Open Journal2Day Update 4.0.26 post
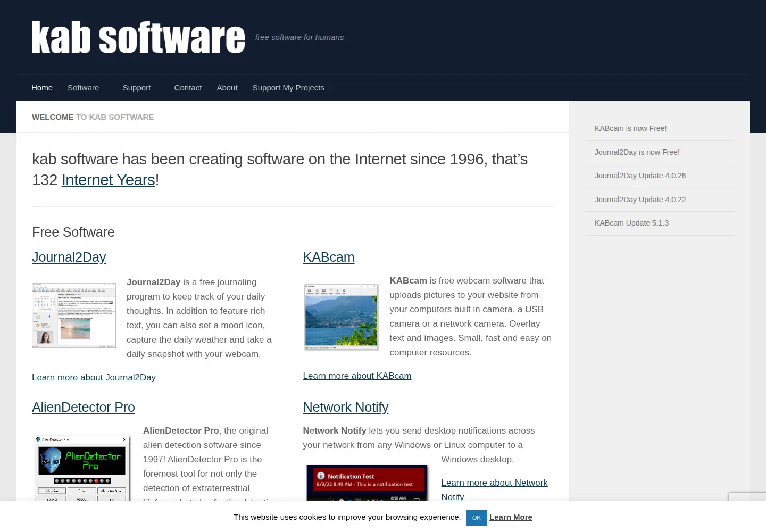This screenshot has width=766, height=532. (x=640, y=176)
